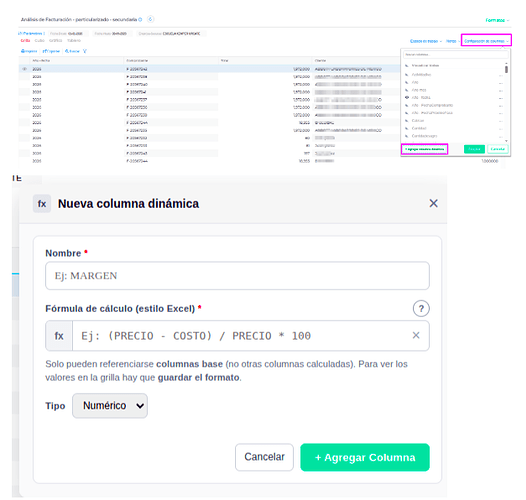Click the Comprobante column header
This screenshot has width=526, height=500.
(171, 61)
